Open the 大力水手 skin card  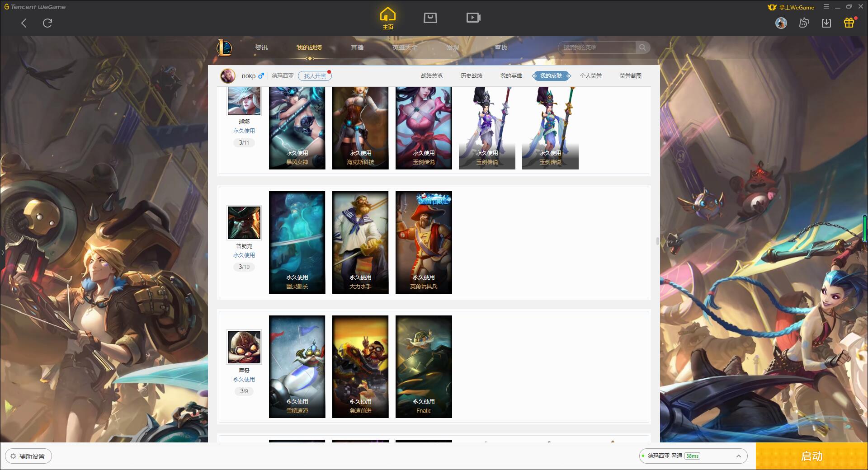pos(360,242)
